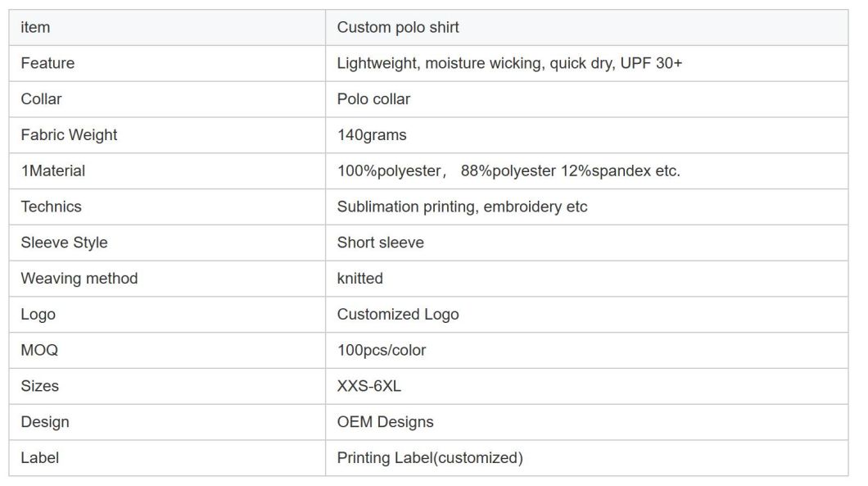Select the 'Printing Label(customized)' value
Viewport: 868px width, 486px height.
[x=430, y=458]
